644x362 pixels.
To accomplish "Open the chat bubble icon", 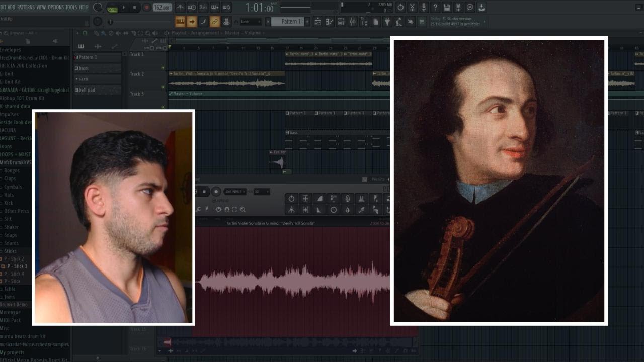I will click(x=470, y=7).
